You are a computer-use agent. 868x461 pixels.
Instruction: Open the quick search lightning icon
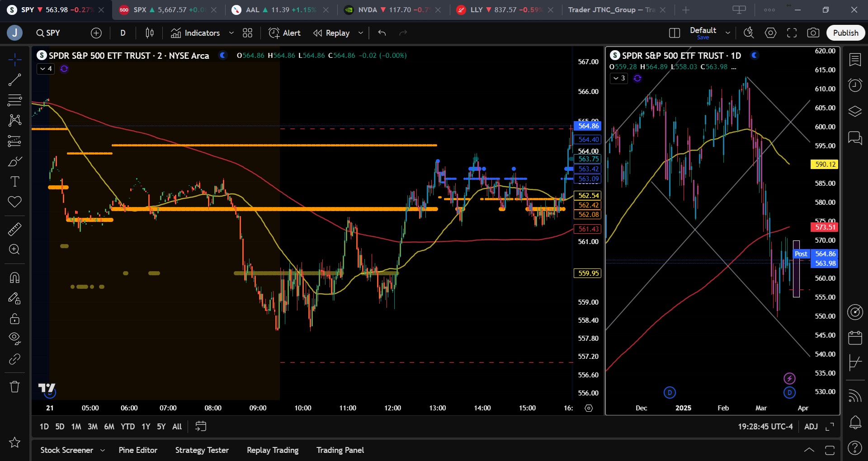[749, 33]
